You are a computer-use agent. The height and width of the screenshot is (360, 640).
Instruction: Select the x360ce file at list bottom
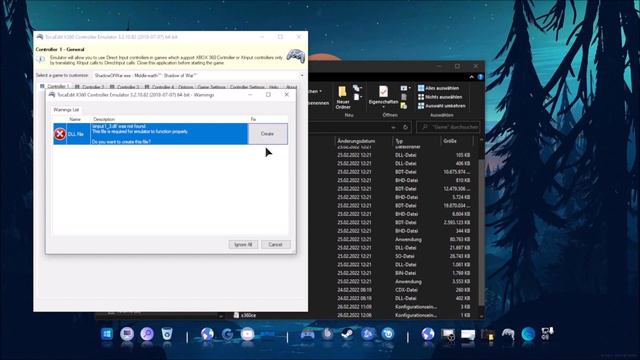[245, 315]
